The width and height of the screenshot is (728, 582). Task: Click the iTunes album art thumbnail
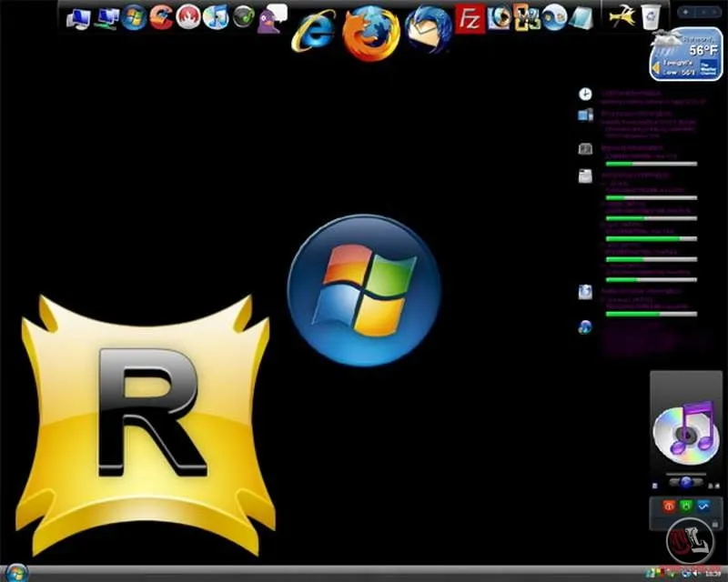click(x=687, y=433)
